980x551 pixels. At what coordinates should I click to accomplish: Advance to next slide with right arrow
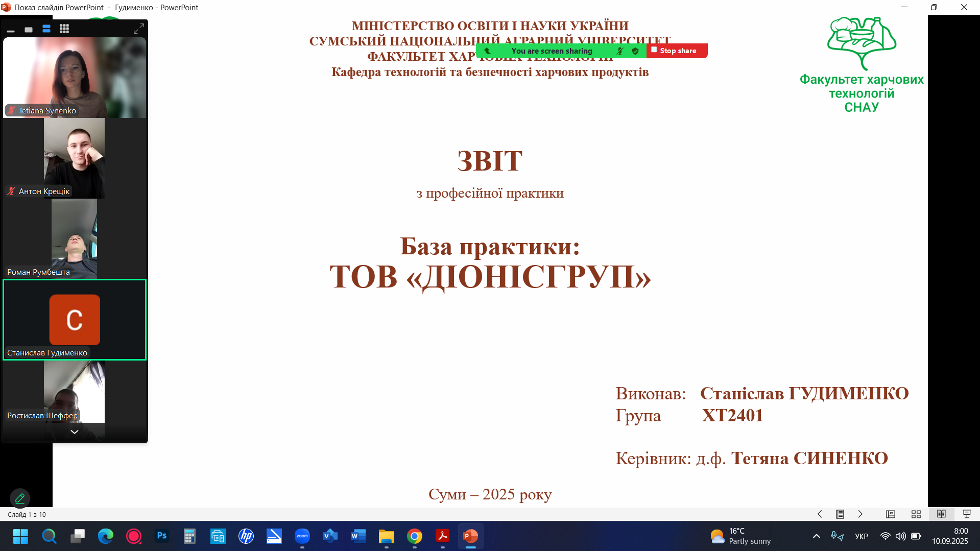[x=860, y=514]
